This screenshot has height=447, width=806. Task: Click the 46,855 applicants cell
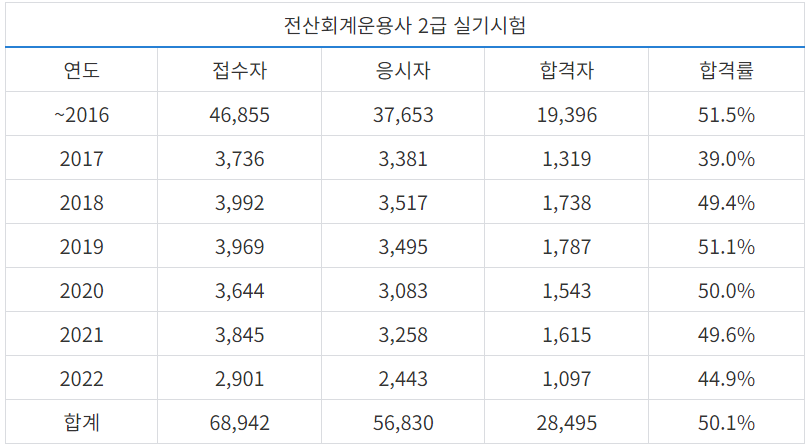click(x=240, y=114)
